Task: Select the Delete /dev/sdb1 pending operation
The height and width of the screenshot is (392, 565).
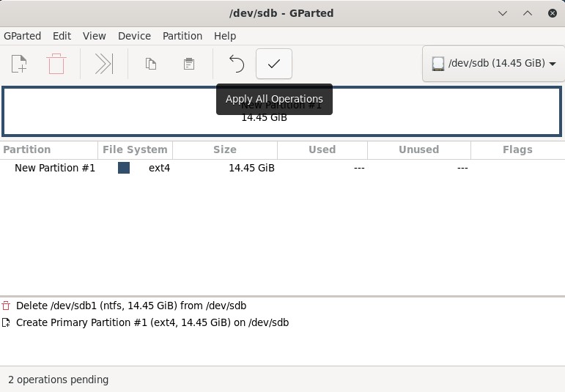Action: (x=131, y=306)
